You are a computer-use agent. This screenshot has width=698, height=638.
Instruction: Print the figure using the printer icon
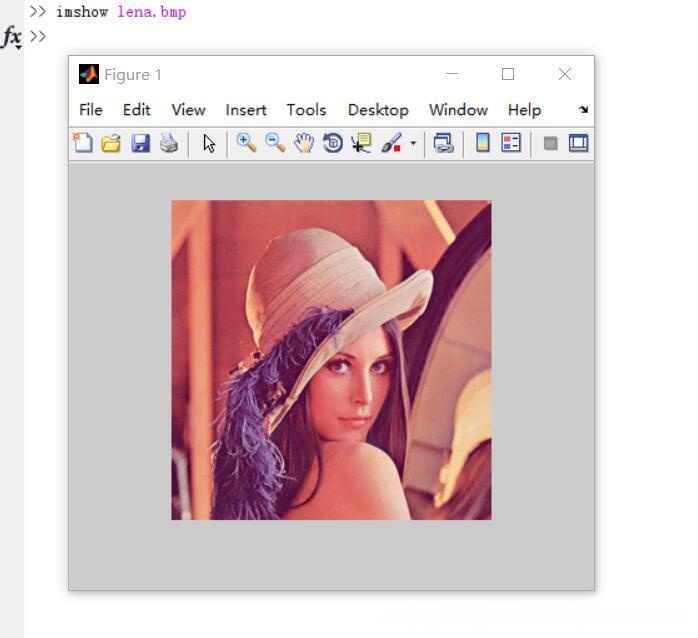[x=169, y=143]
